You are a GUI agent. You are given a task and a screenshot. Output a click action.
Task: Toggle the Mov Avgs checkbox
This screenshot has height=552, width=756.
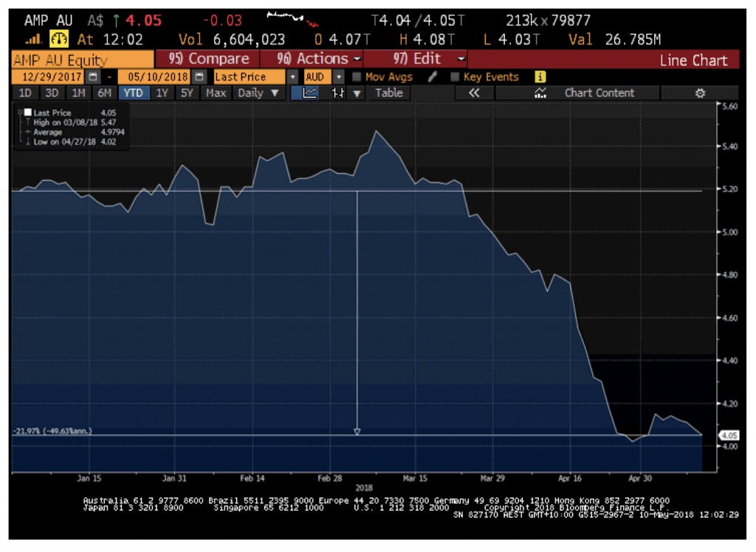[357, 77]
